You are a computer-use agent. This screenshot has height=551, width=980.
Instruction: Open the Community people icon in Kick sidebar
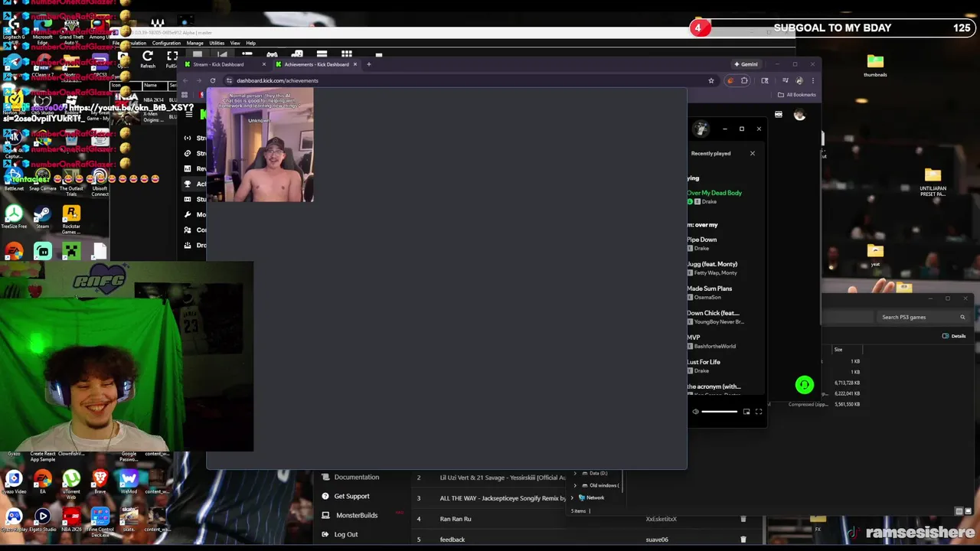click(x=188, y=230)
